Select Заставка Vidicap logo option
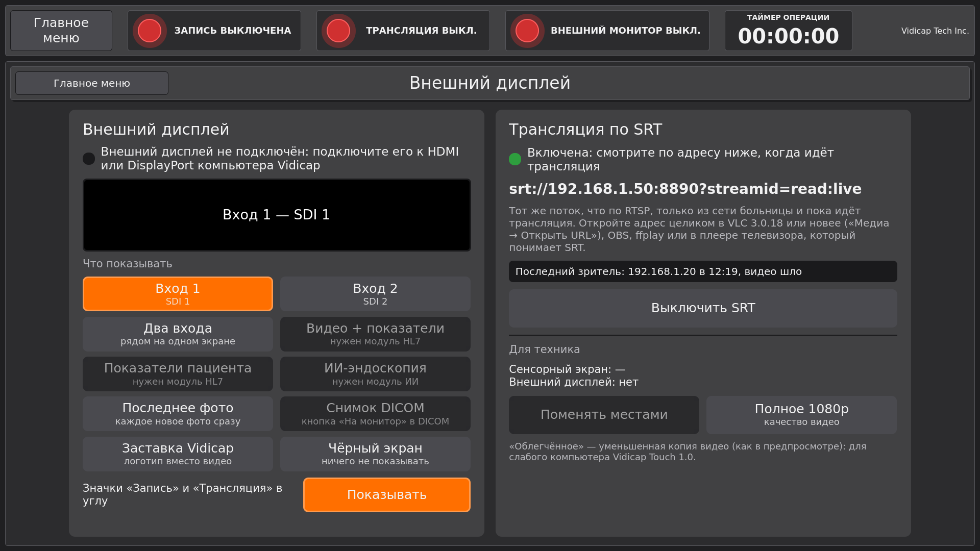Image resolution: width=980 pixels, height=551 pixels. 178,454
